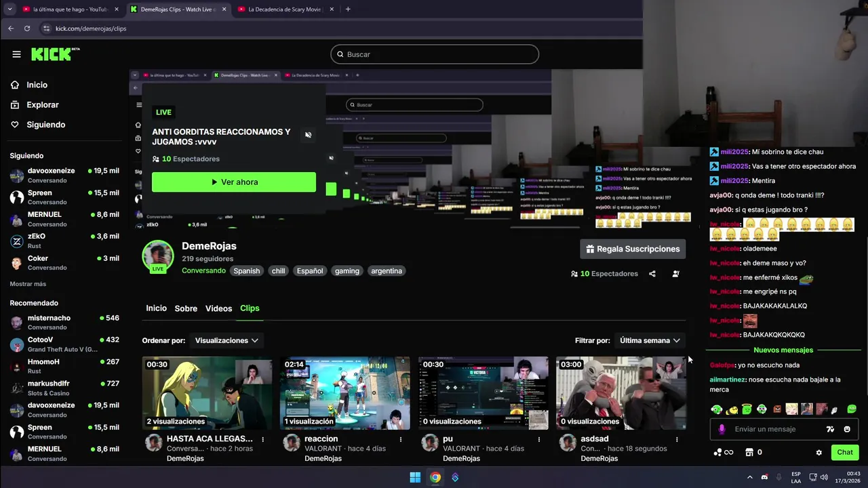
Task: Open options menu for reaccion clip
Action: [401, 439]
